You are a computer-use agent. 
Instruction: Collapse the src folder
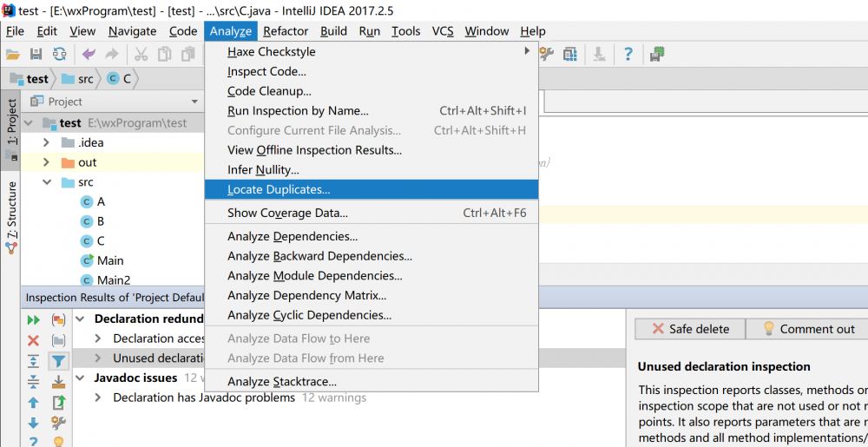pos(47,182)
